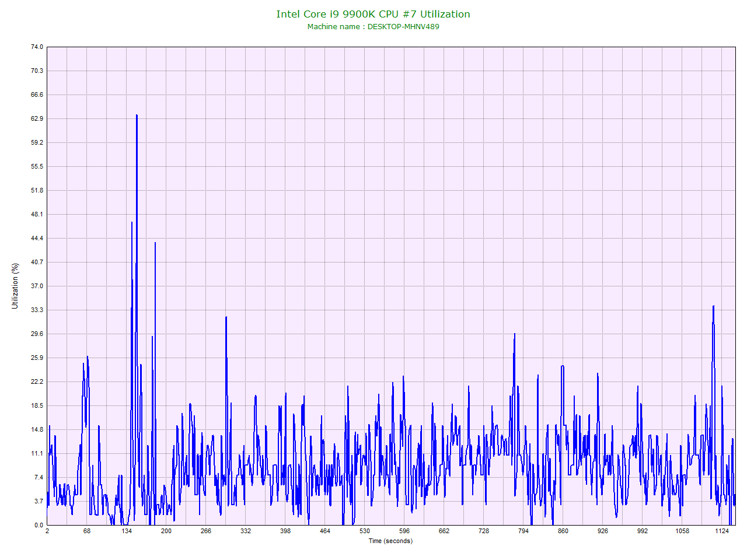Click the 59.2 utilization axis label
This screenshot has height=560, width=747.
pos(37,142)
